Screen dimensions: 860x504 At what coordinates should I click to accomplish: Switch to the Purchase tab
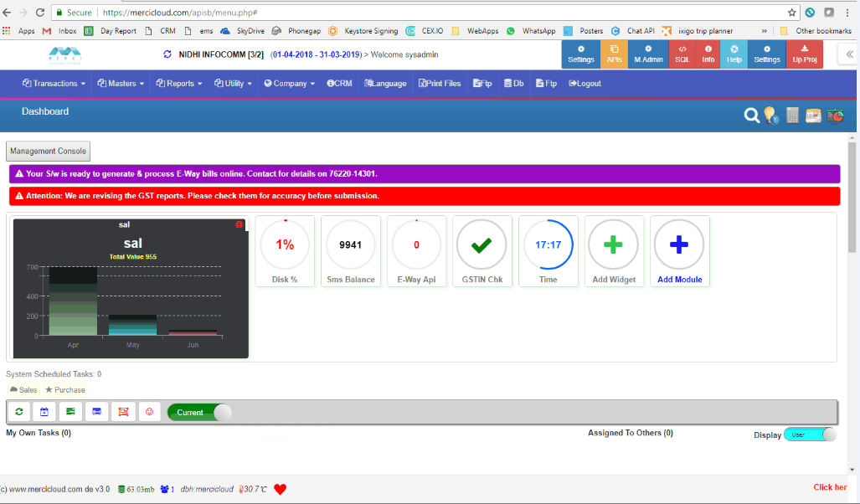click(65, 390)
